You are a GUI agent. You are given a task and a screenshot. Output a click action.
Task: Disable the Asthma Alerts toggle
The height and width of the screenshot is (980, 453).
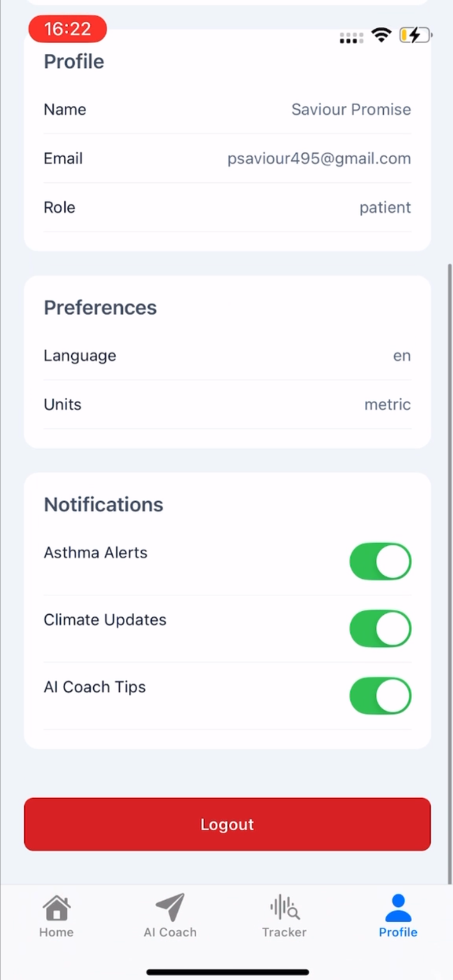pos(380,562)
